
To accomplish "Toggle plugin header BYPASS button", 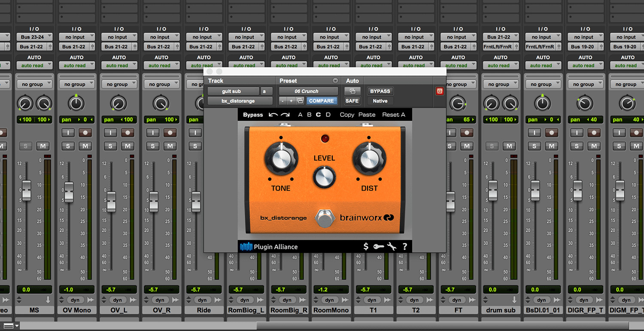I will tap(380, 91).
